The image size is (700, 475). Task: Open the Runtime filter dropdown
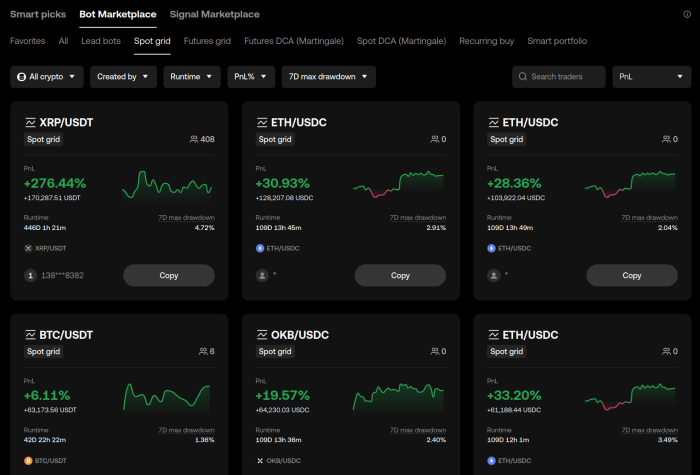click(192, 77)
